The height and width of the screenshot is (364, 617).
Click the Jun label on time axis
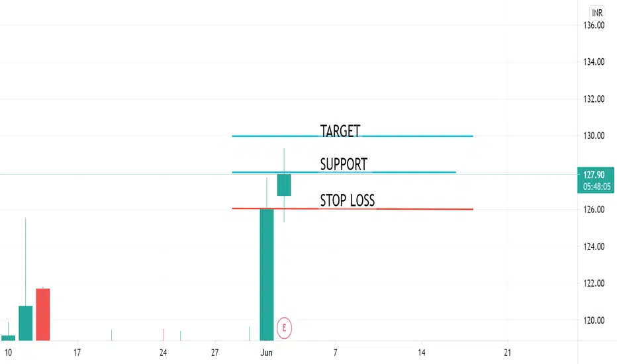(x=266, y=353)
